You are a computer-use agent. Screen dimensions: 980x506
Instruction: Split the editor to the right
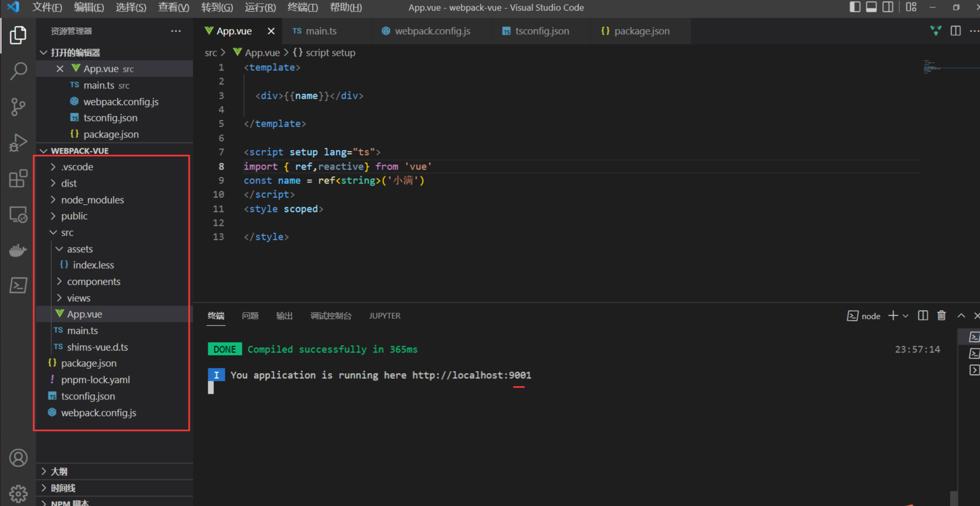pyautogui.click(x=955, y=31)
